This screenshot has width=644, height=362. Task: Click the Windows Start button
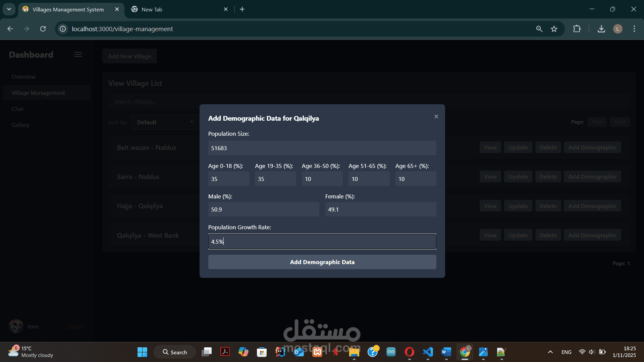pos(142,352)
